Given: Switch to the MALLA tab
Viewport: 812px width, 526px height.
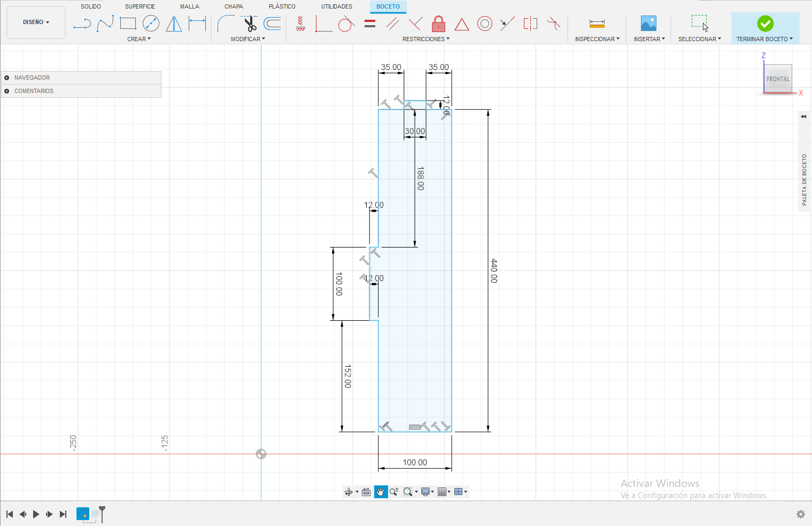Looking at the screenshot, I should click(x=190, y=6).
